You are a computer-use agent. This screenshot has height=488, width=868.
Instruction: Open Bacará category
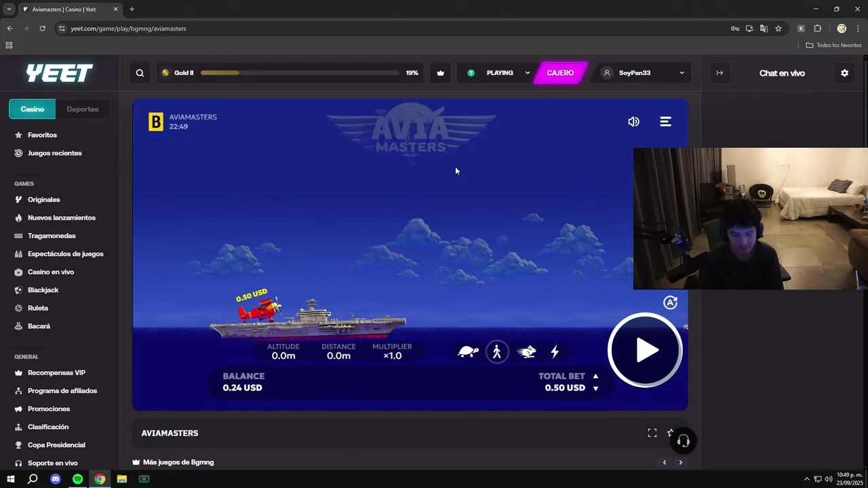pos(39,326)
